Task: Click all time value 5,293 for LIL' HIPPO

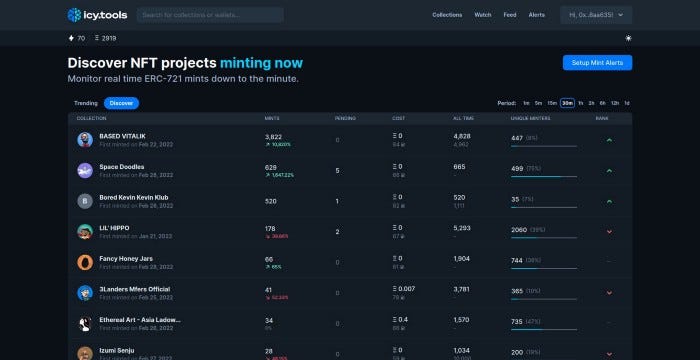Action: [x=462, y=228]
